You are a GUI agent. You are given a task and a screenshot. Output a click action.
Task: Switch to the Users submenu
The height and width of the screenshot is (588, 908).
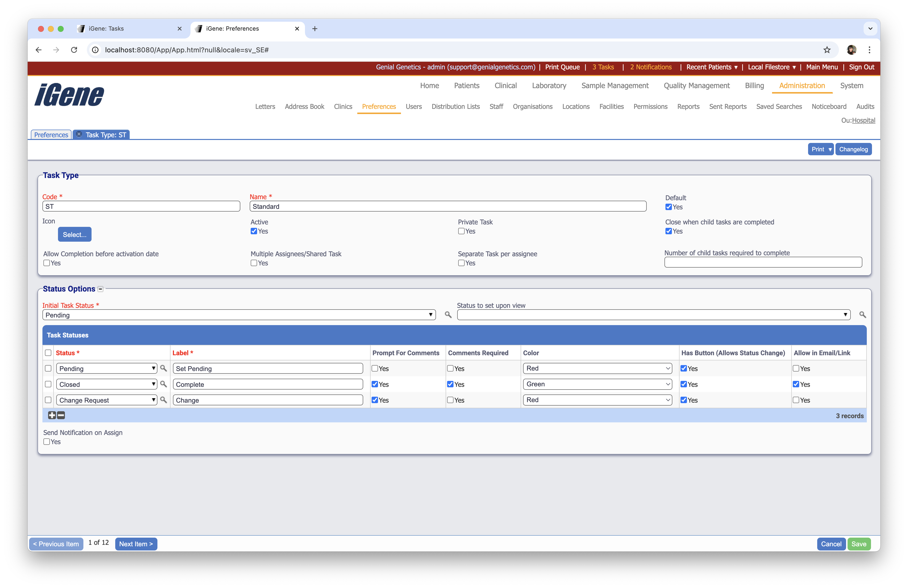tap(414, 106)
